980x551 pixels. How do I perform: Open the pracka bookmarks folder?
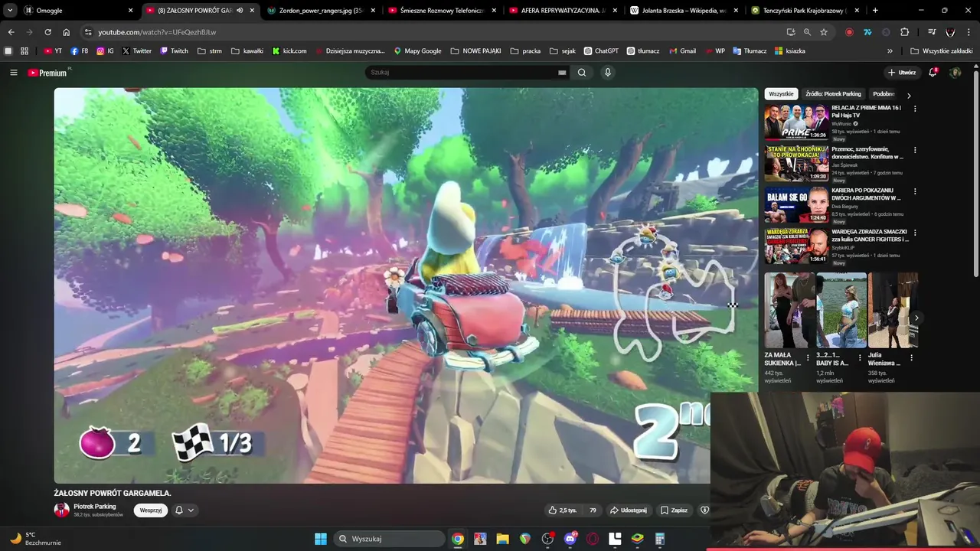click(524, 51)
